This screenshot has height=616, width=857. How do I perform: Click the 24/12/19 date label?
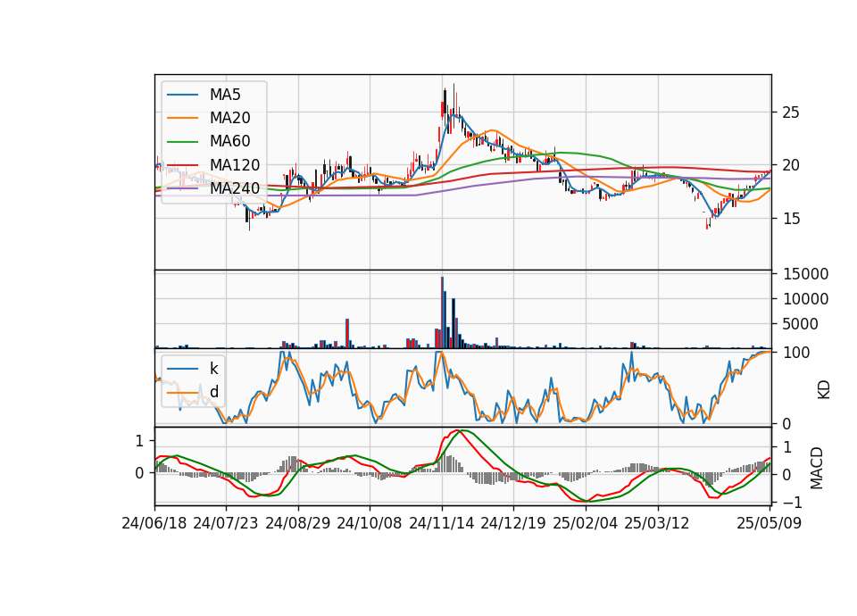513,523
